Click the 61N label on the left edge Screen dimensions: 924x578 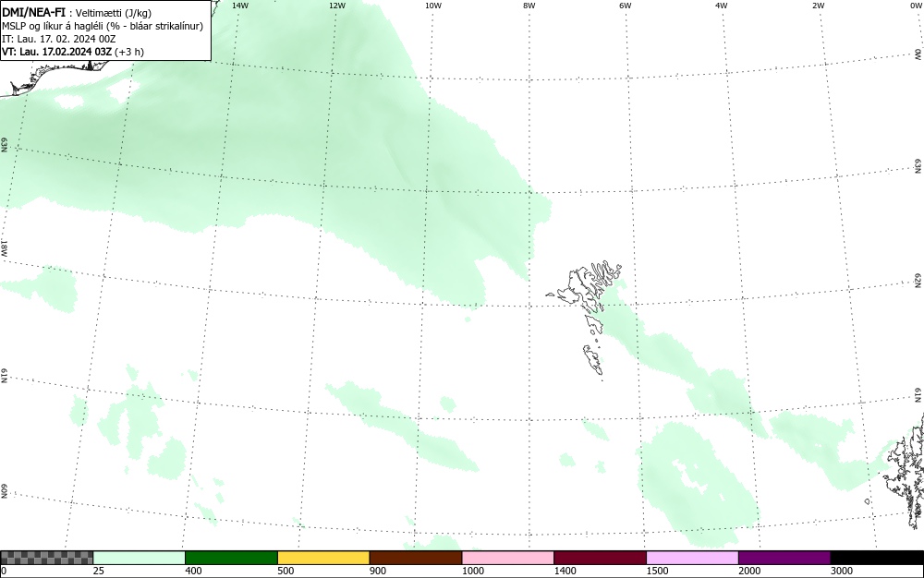click(4, 376)
